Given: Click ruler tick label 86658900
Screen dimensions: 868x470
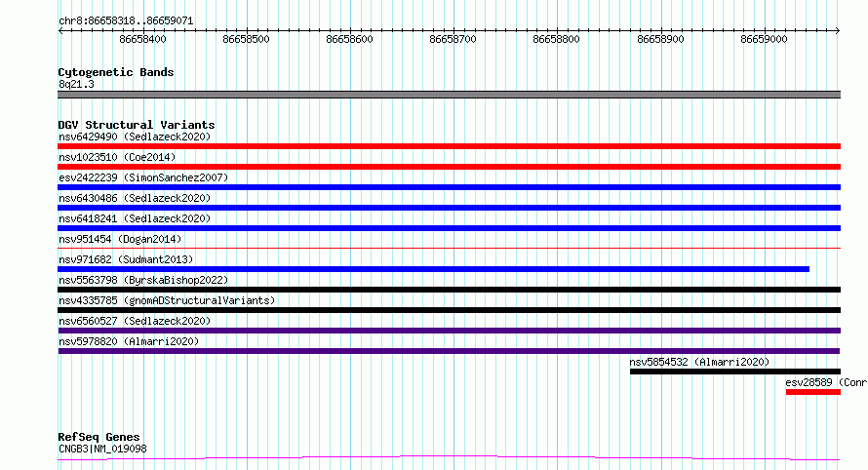Looking at the screenshot, I should [x=660, y=39].
